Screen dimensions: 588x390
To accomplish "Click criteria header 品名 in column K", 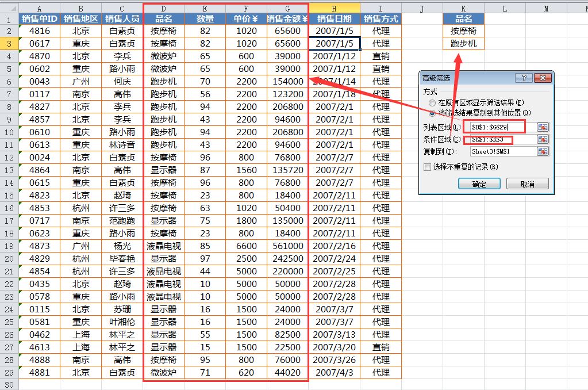I will (463, 19).
